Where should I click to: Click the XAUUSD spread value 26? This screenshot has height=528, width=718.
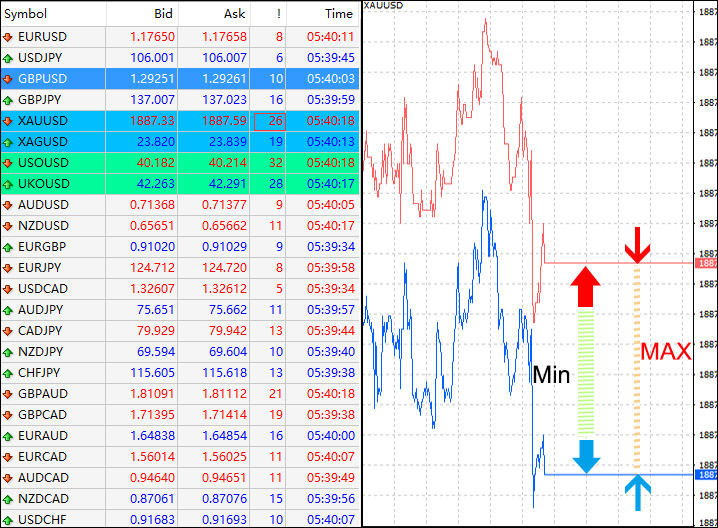pyautogui.click(x=274, y=121)
